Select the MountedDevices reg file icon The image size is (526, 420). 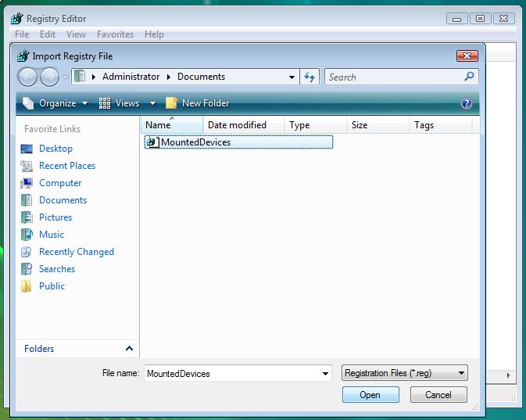point(152,142)
